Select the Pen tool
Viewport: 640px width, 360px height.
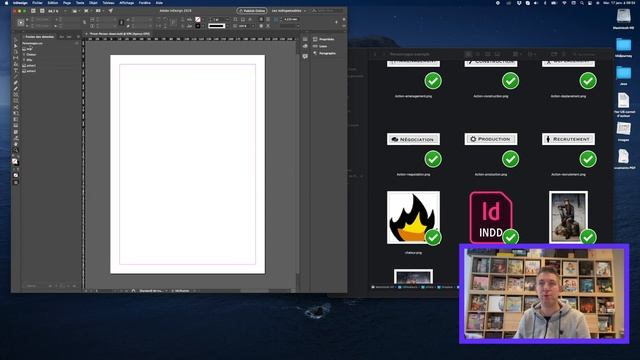pyautogui.click(x=16, y=83)
